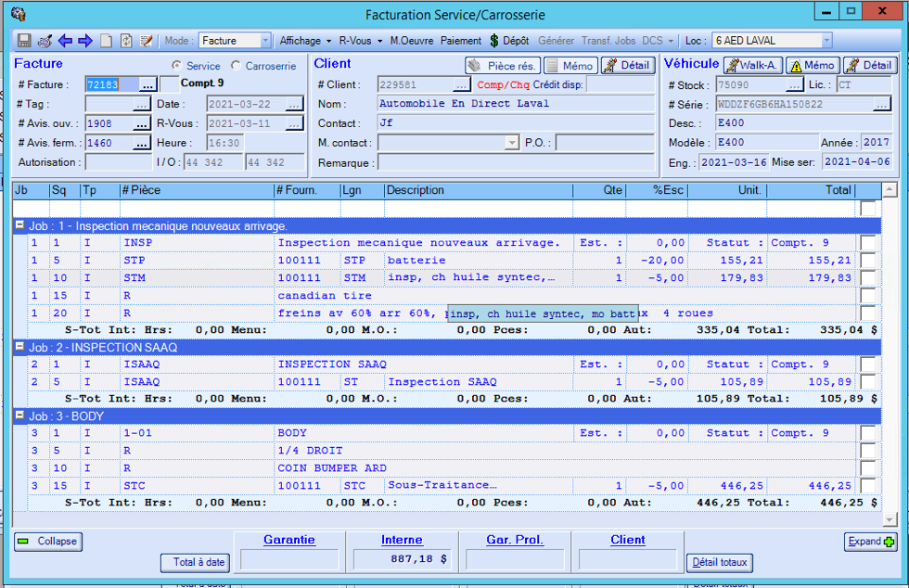
Task: Click the # Facture input field
Action: click(x=111, y=84)
